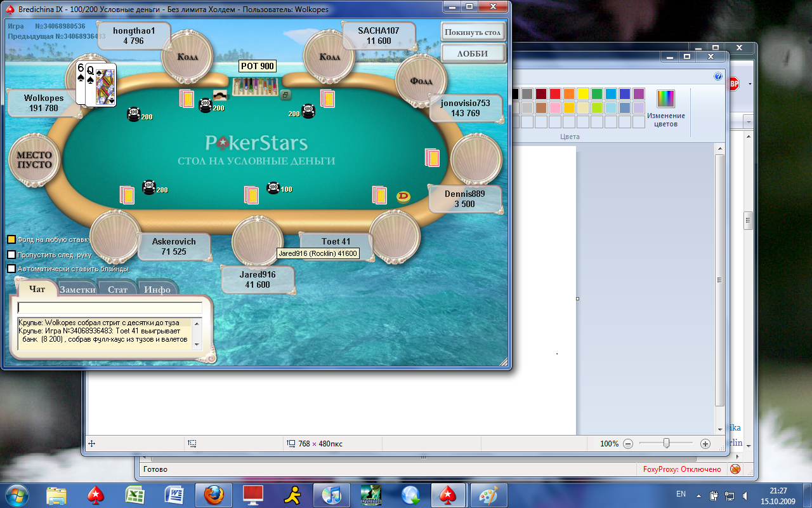The height and width of the screenshot is (508, 812).
Task: Expand the Adblock Plus dropdown arrow
Action: [749, 83]
